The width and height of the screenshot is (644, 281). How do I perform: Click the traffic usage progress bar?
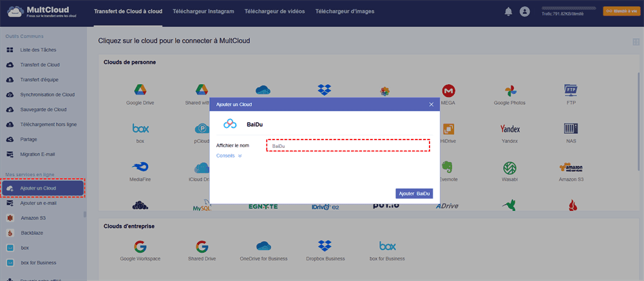569,8
